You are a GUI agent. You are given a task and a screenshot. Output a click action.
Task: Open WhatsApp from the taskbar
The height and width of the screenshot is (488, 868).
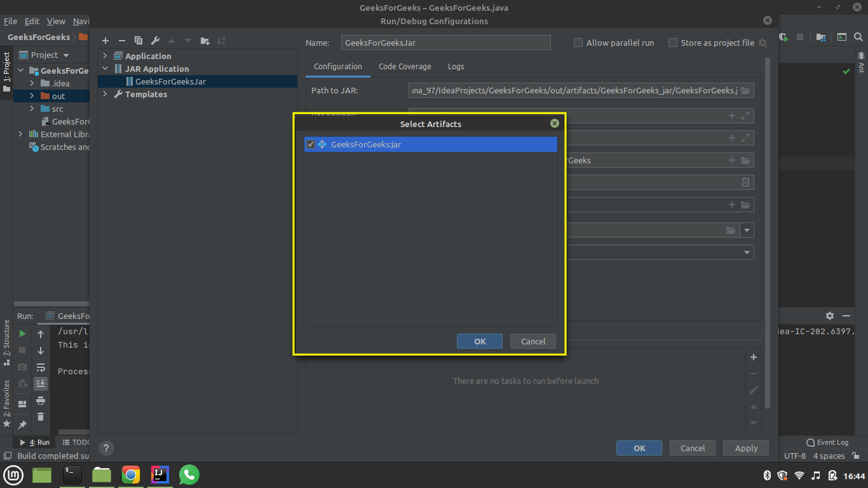(189, 475)
